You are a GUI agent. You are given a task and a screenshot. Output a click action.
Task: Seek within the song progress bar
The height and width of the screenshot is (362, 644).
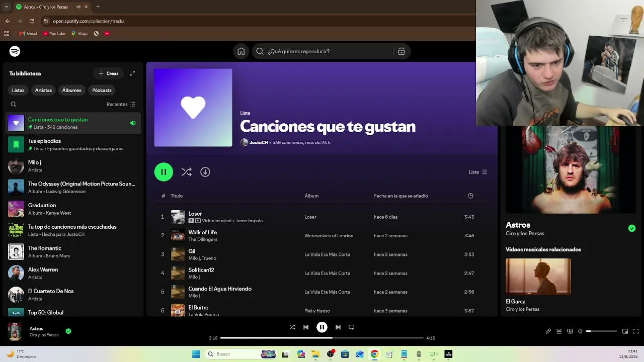(322, 338)
